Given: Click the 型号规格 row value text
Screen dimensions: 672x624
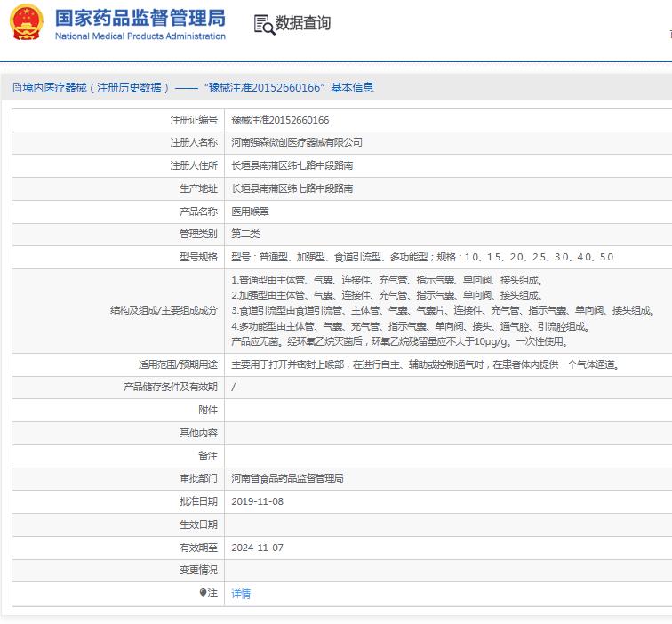Looking at the screenshot, I should [422, 257].
